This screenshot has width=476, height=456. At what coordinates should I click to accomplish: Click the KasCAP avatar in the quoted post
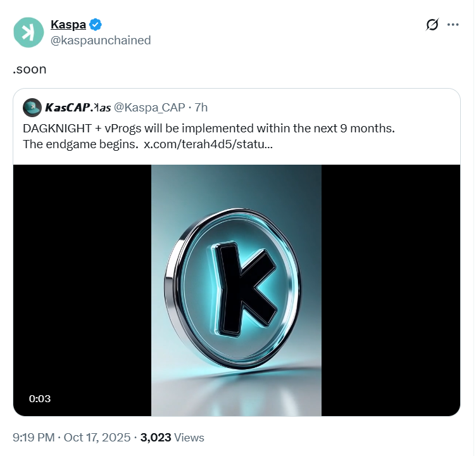click(x=32, y=108)
